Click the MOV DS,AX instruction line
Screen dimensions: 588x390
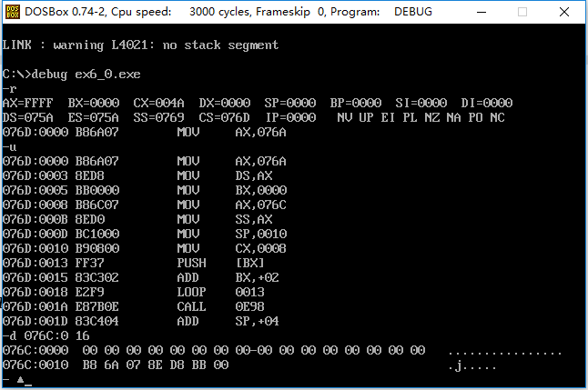coord(137,175)
